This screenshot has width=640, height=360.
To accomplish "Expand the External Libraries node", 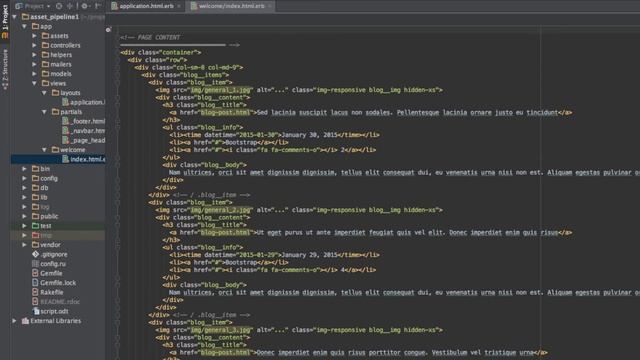I will point(15,321).
